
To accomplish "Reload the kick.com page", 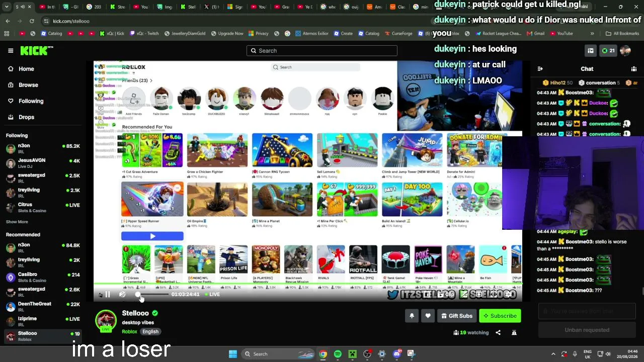I will tap(32, 21).
